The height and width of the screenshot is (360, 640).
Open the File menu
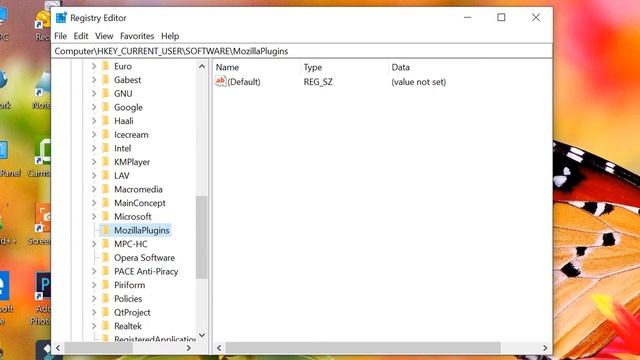tap(60, 36)
